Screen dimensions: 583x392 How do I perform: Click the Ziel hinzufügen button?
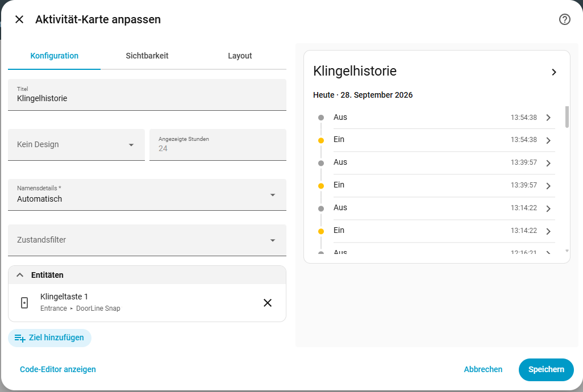[49, 338]
